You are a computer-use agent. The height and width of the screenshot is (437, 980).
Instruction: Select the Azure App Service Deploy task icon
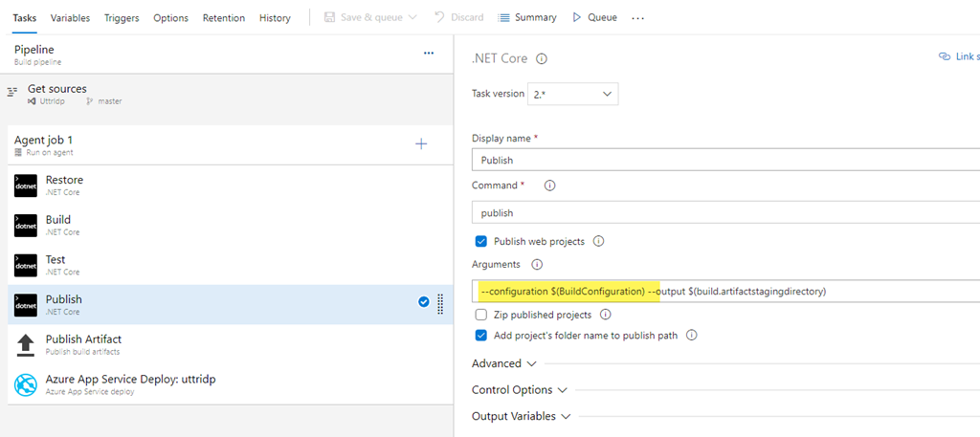coord(26,384)
